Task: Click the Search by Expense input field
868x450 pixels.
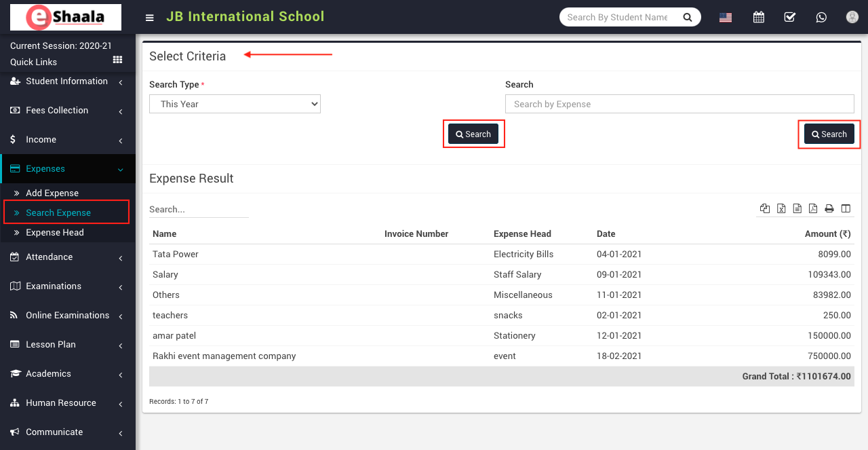Action: pos(679,104)
